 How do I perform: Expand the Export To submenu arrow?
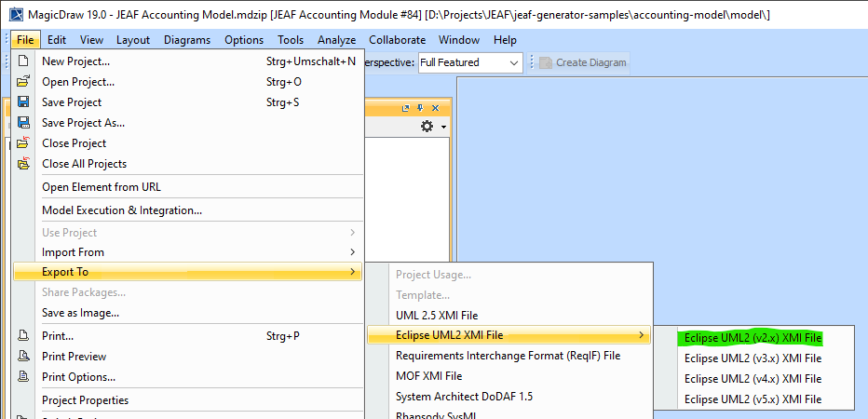pyautogui.click(x=353, y=272)
